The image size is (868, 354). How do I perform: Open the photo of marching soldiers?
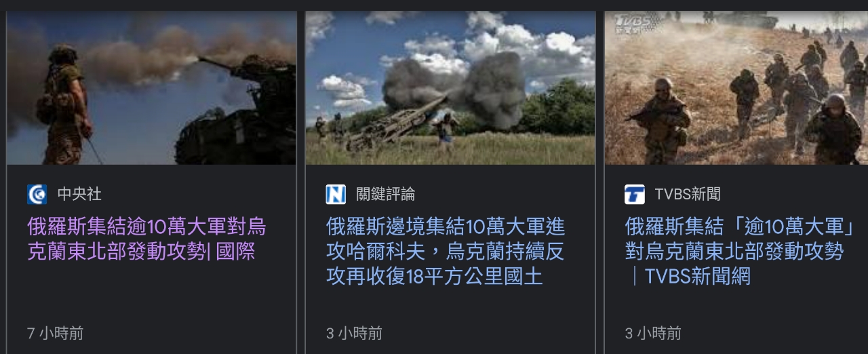coord(736,87)
